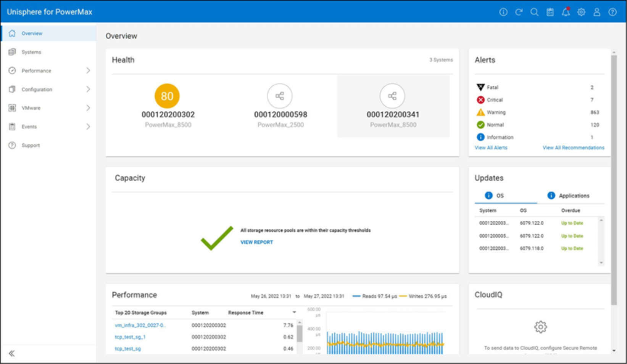Open Overview in the sidebar
The height and width of the screenshot is (364, 627).
point(48,33)
